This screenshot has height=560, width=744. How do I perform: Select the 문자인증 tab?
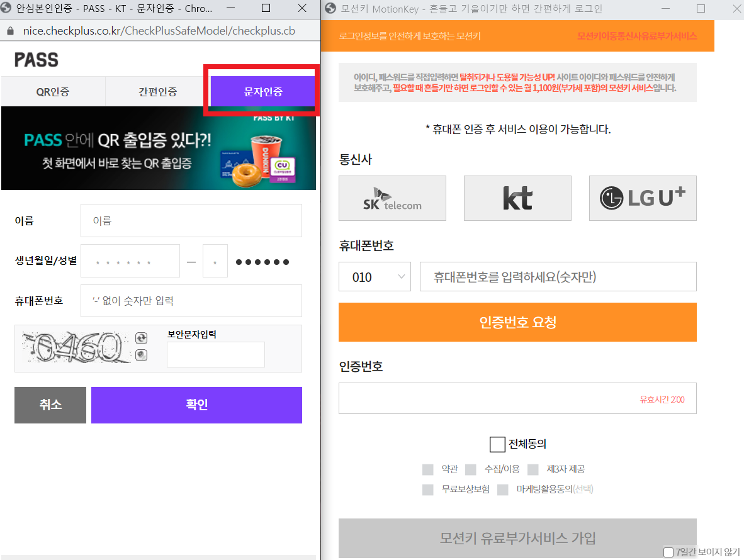click(263, 91)
